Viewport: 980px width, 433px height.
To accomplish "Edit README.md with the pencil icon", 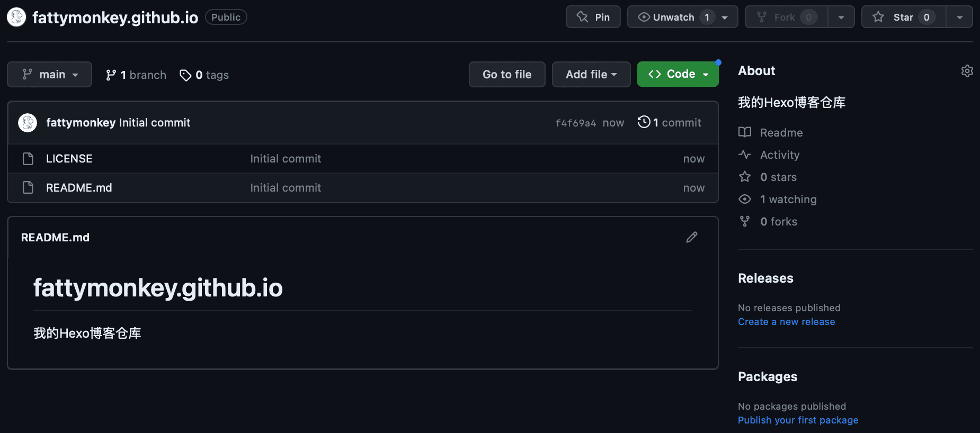I will point(692,237).
